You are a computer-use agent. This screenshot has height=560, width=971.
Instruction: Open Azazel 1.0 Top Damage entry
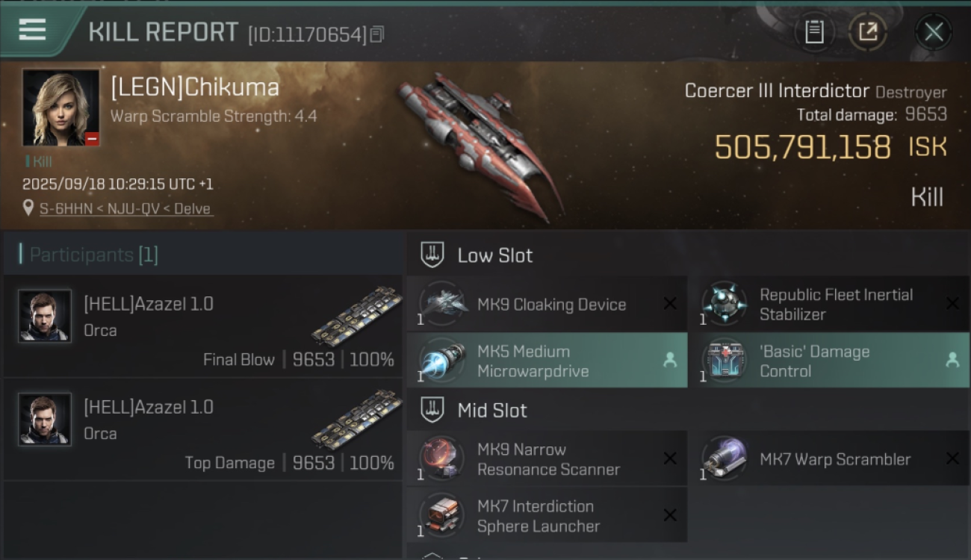point(203,429)
